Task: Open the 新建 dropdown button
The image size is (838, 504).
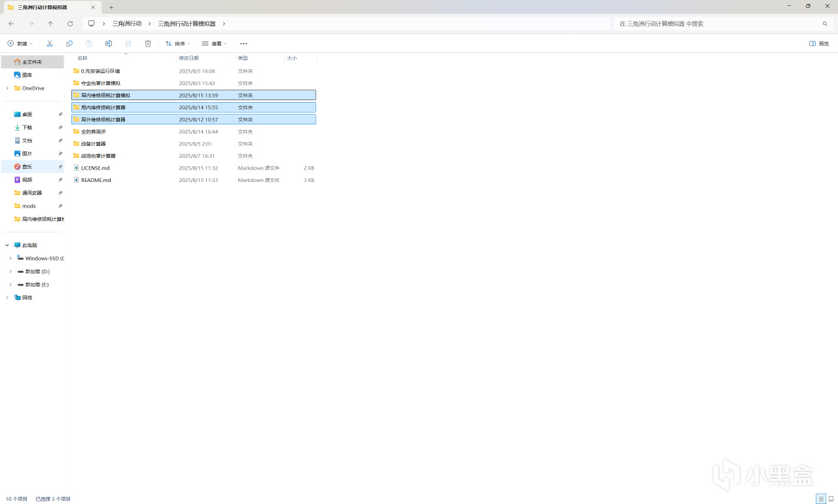Action: (20, 44)
